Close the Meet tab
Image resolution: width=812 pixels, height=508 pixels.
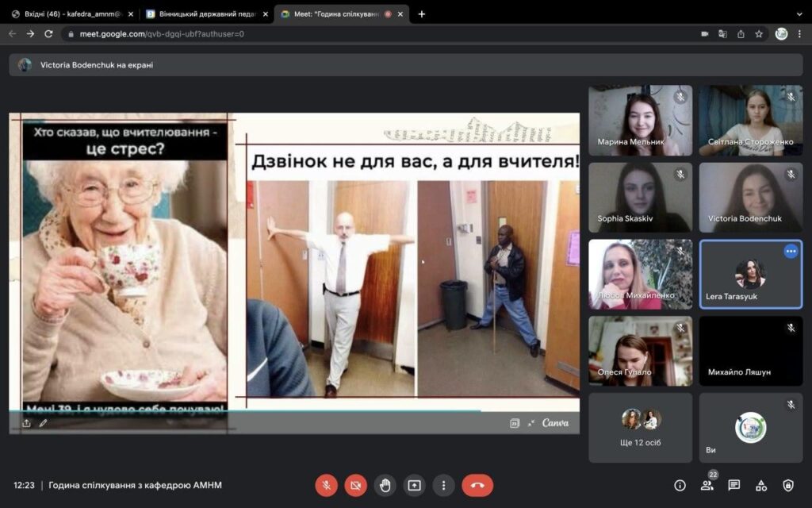pos(400,14)
